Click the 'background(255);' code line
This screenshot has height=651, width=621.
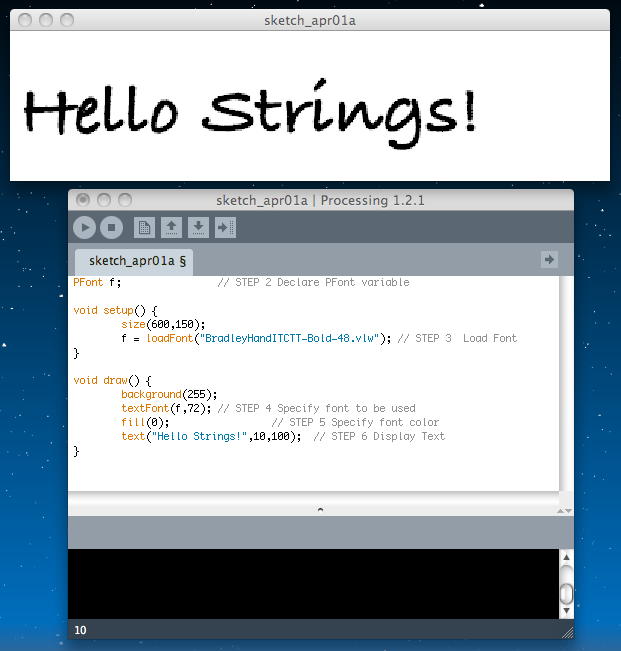click(x=169, y=394)
